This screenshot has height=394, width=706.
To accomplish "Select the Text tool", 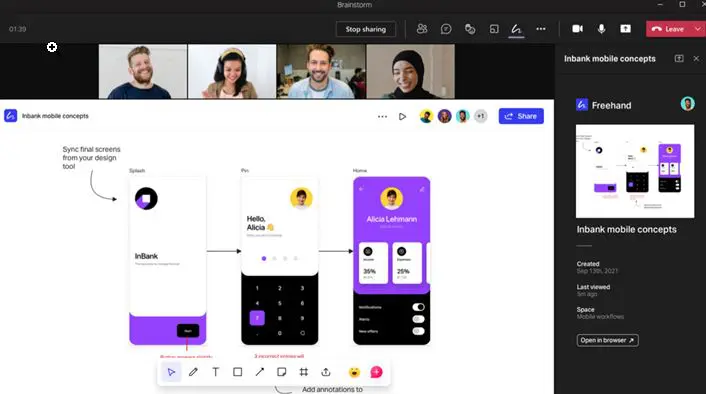I will [215, 372].
